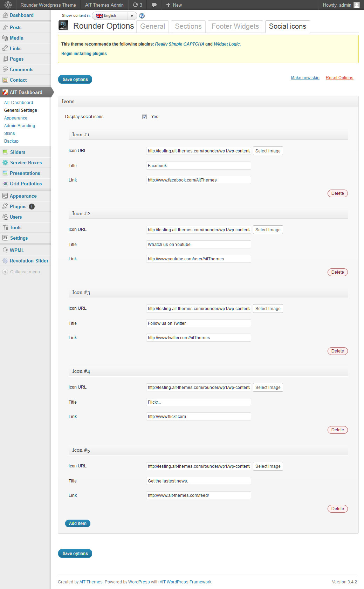Viewport: 364px width, 589px height.
Task: Click the Sliders sidebar icon
Action: point(5,152)
